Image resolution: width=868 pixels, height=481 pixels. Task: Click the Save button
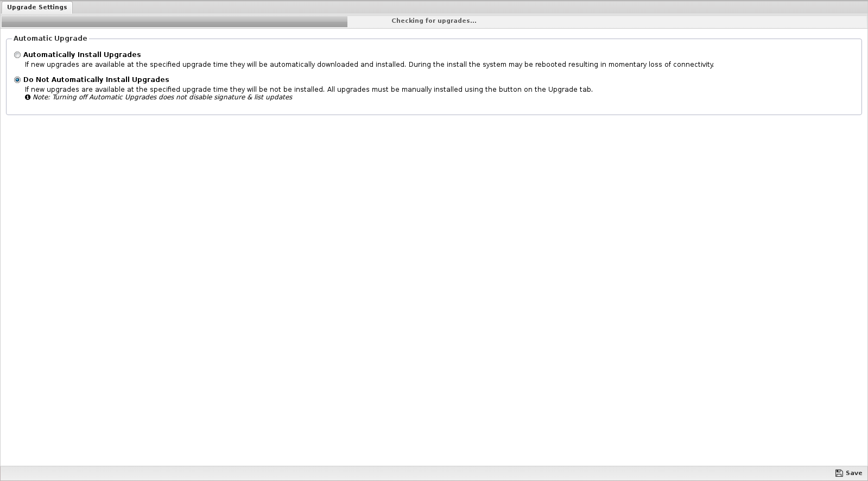tap(849, 473)
